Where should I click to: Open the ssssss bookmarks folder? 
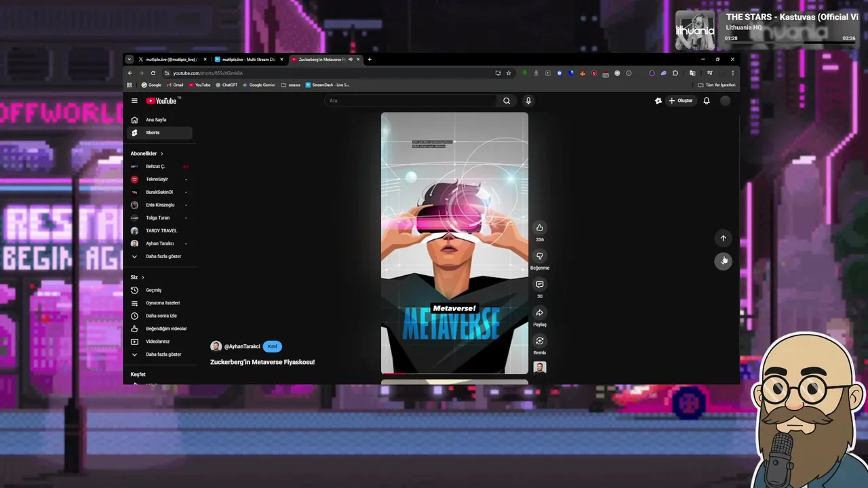(291, 85)
